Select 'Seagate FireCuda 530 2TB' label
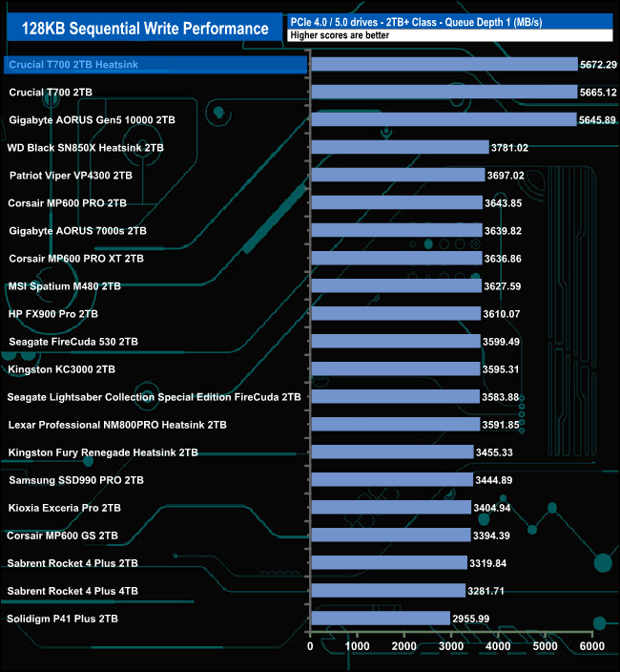The height and width of the screenshot is (672, 620). [x=73, y=342]
